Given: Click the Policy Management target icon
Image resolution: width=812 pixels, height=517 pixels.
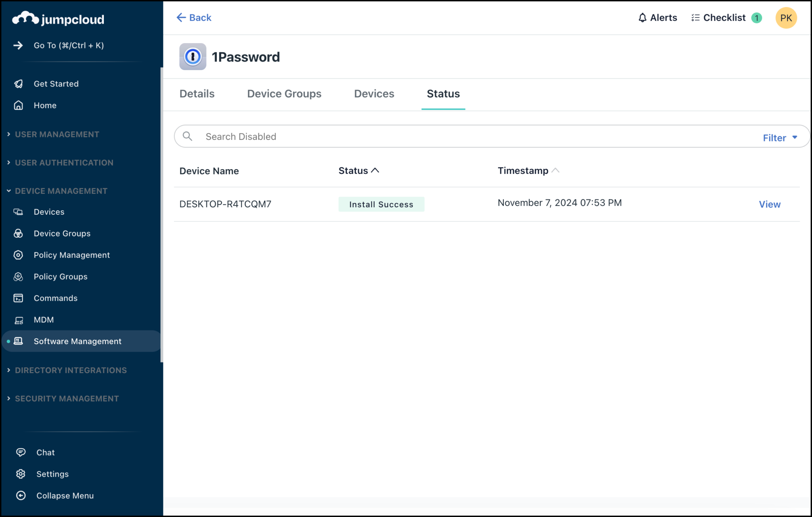Looking at the screenshot, I should pyautogui.click(x=18, y=255).
